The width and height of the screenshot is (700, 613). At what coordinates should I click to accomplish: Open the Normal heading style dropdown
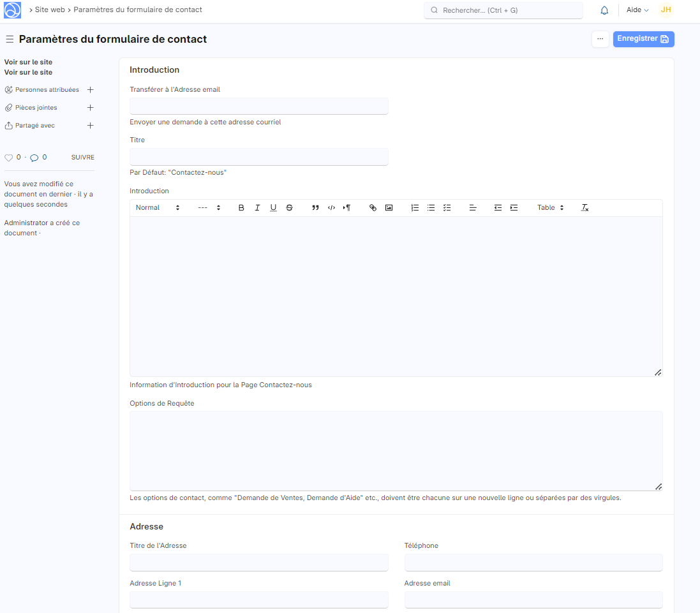158,208
